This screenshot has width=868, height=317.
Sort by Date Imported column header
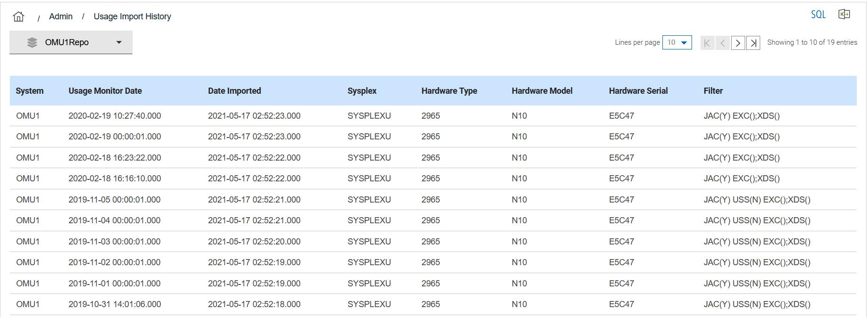(234, 91)
